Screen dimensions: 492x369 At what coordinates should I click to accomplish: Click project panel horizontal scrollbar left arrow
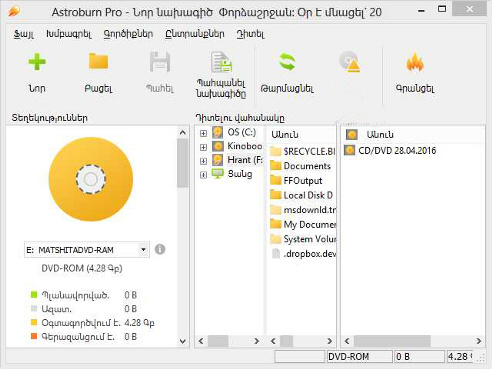347,341
